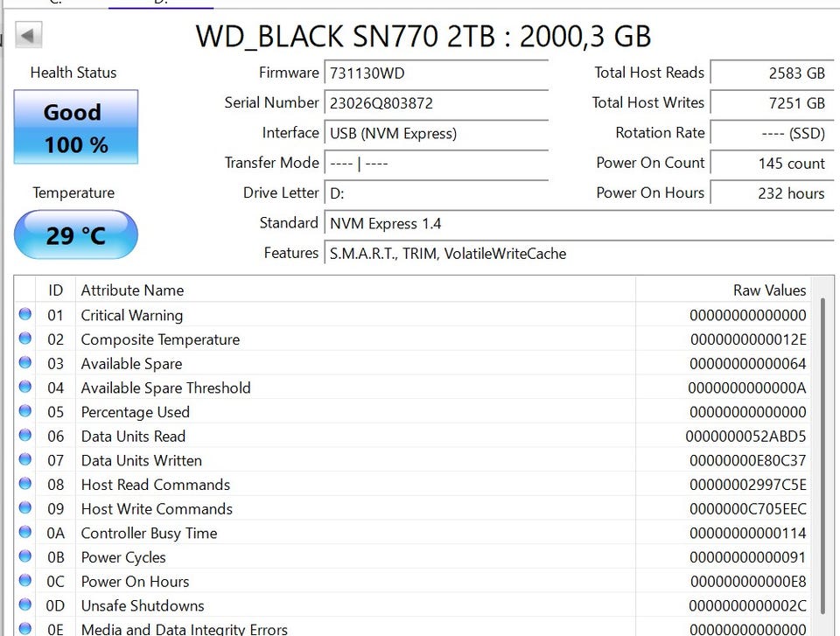Click the Serial Number field 23026Q803872
This screenshot has width=840, height=636.
(x=436, y=103)
